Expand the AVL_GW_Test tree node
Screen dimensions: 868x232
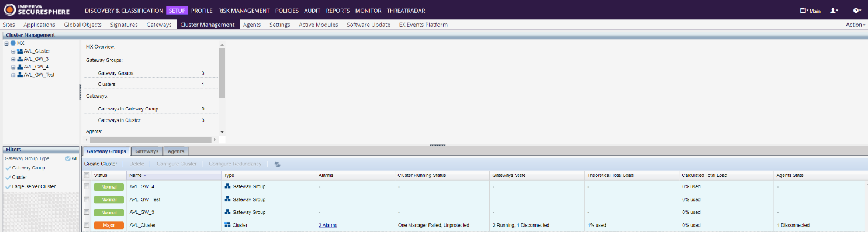coord(13,75)
